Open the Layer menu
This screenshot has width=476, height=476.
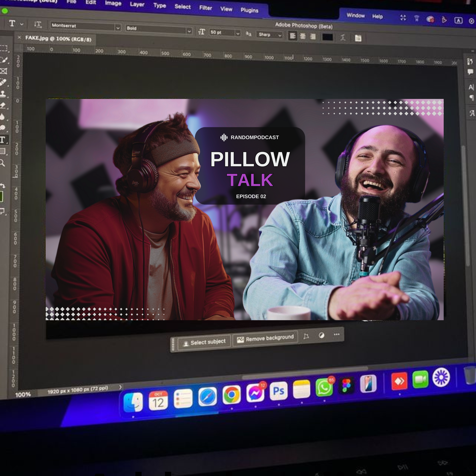[137, 4]
